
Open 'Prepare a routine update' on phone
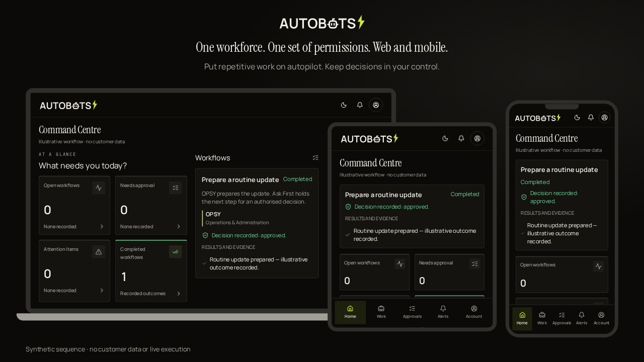coord(559,169)
